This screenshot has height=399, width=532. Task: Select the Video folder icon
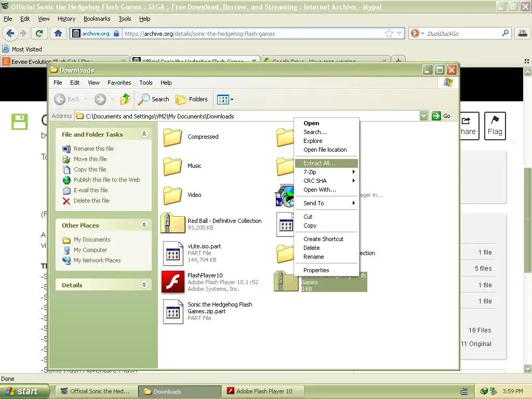(x=172, y=195)
